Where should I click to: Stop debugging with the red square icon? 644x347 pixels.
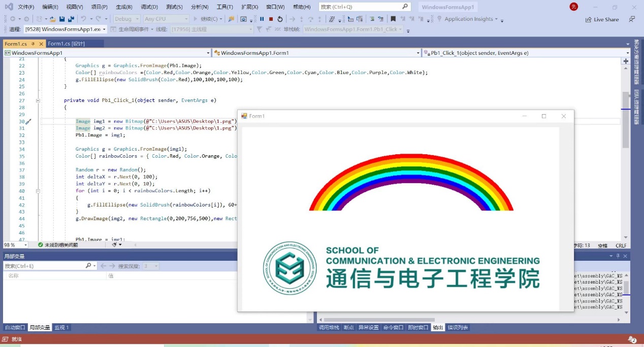271,19
